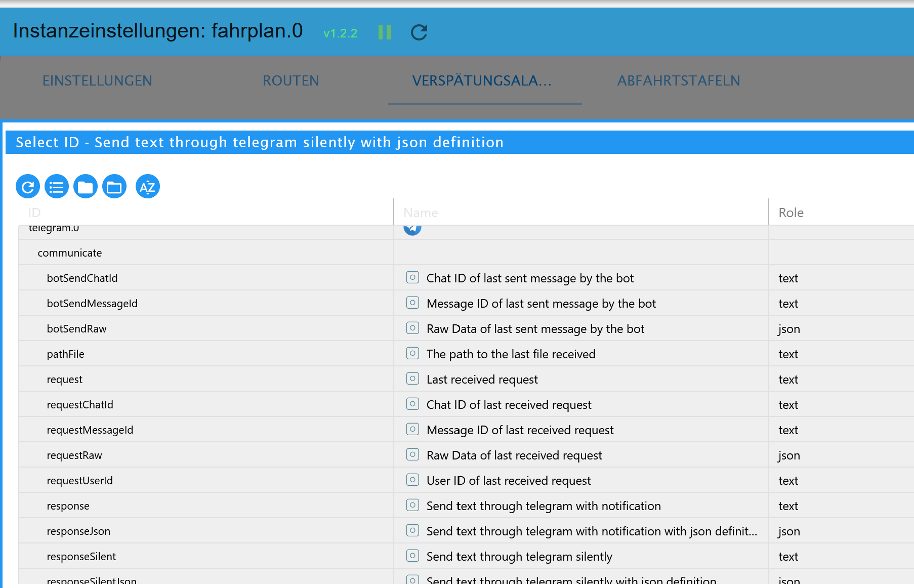The width and height of the screenshot is (914, 588).
Task: Pause the fahrplan.0 instance
Action: click(x=385, y=33)
